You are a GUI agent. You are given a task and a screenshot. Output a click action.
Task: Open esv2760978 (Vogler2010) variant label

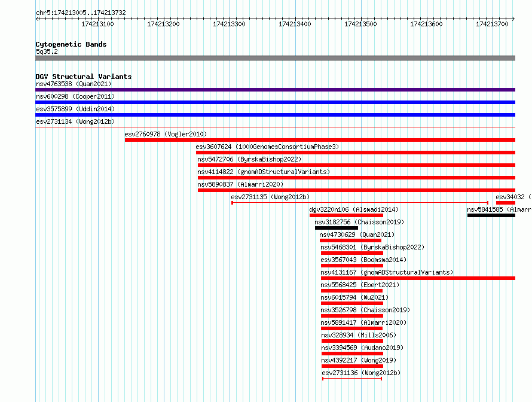pos(166,134)
